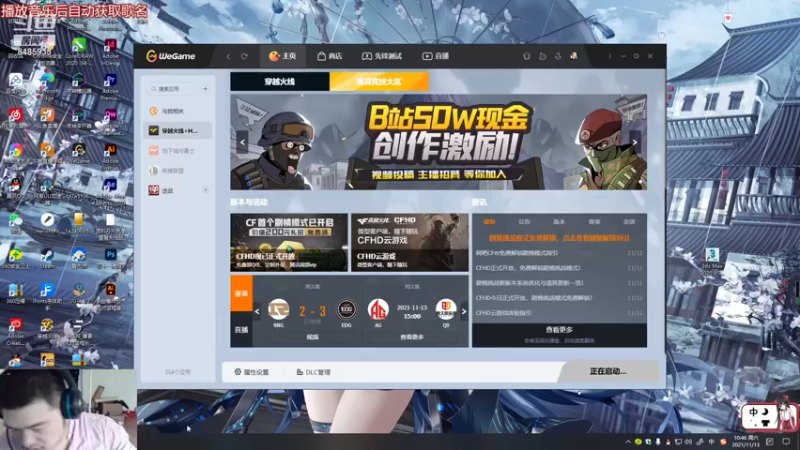This screenshot has height=450, width=800.
Task: Open taskbar clock and date
Action: point(746,441)
